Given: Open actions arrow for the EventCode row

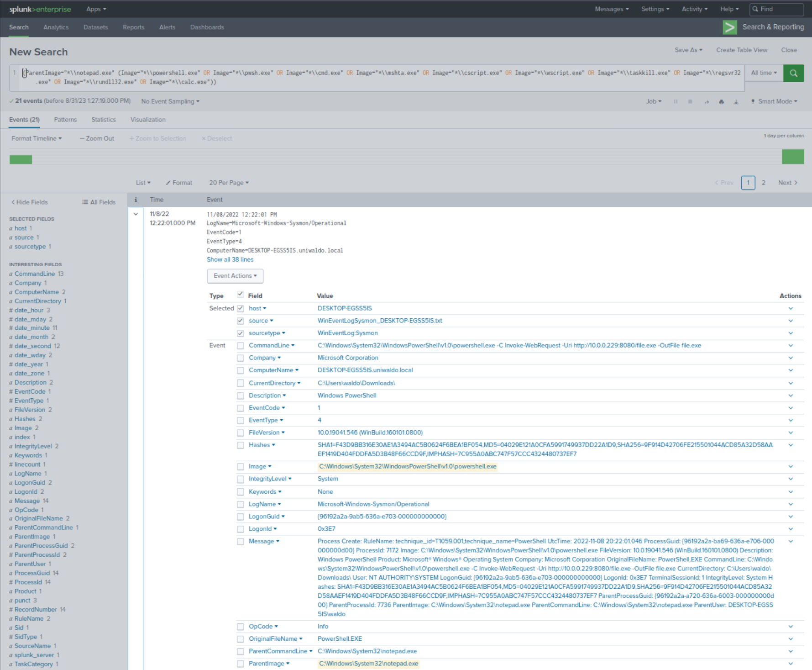Looking at the screenshot, I should coord(791,408).
